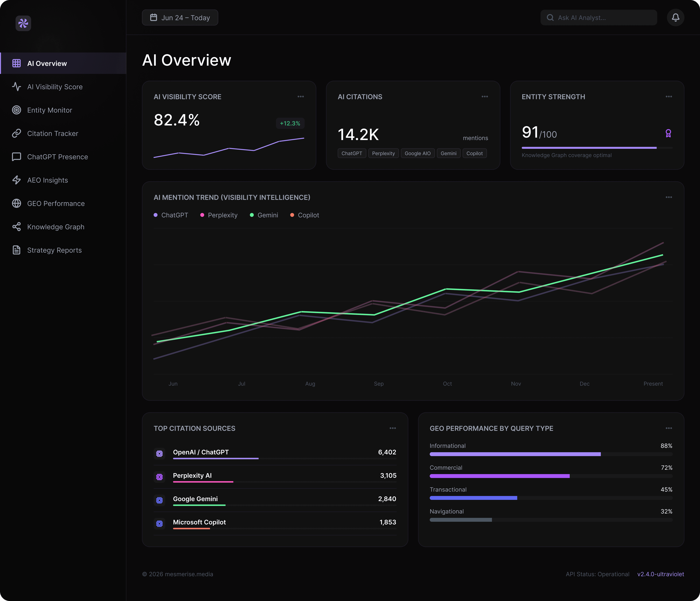Open ChatGPT Presence section
The image size is (700, 601).
(x=63, y=157)
